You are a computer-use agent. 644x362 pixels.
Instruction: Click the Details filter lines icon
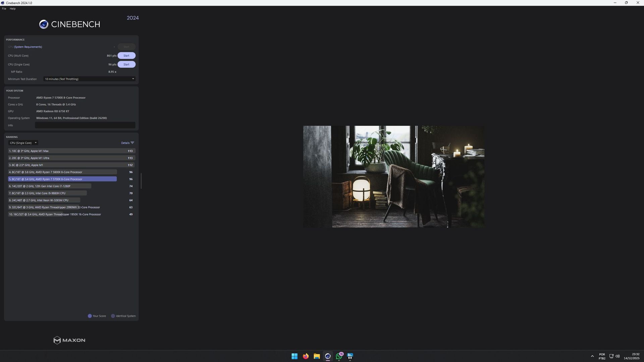tap(132, 143)
